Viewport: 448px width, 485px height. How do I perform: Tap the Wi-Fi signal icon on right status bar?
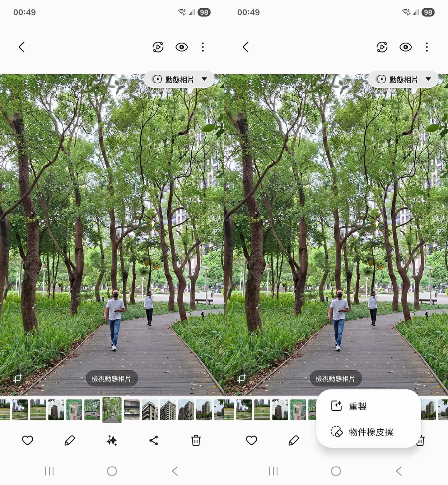coord(406,12)
